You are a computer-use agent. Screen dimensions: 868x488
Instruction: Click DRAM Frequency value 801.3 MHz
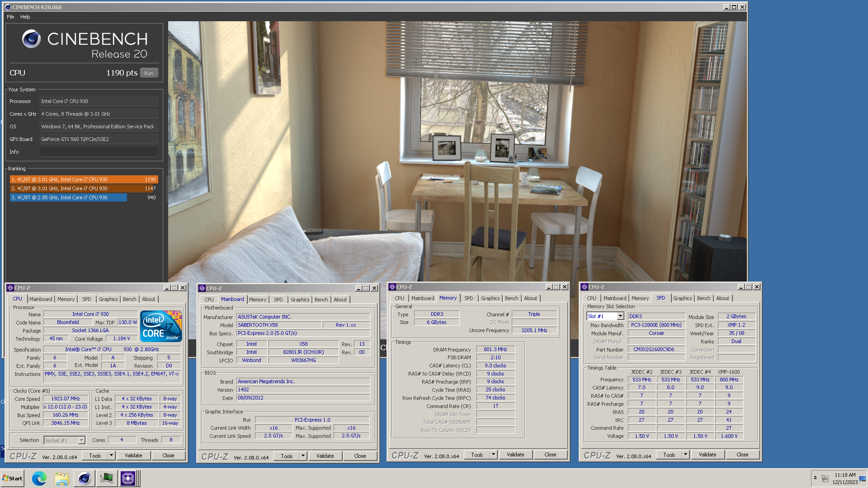[495, 349]
